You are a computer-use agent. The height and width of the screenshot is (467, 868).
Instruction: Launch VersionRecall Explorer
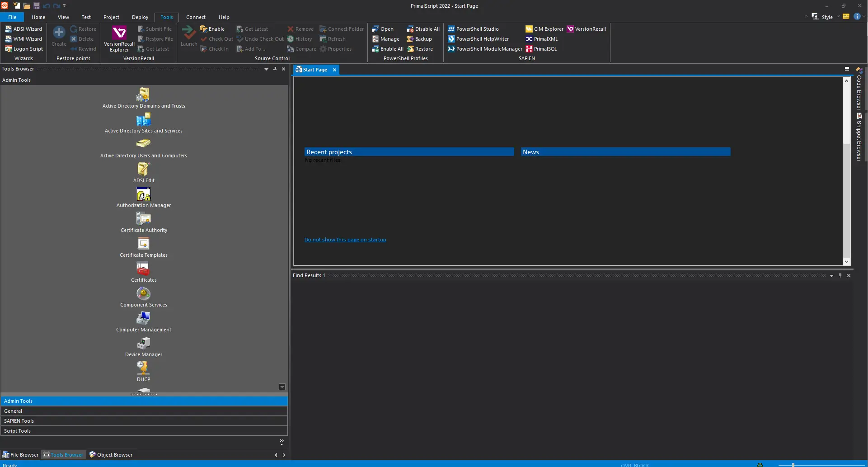pyautogui.click(x=119, y=39)
